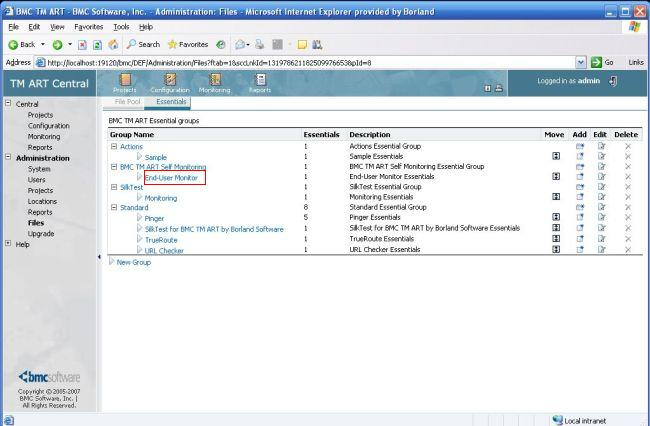Open the End-User Monitor essential link
This screenshot has width=650, height=426.
(171, 178)
